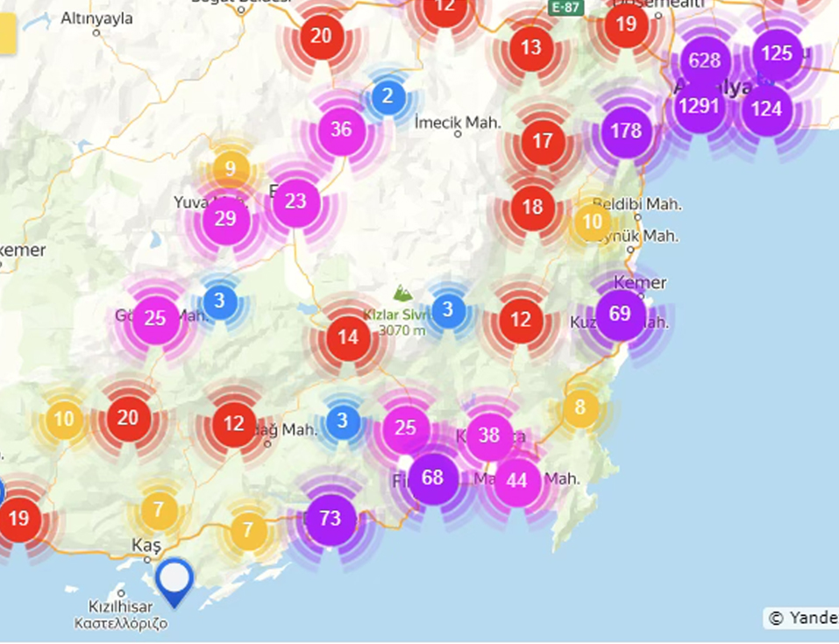Select the yellow 8 cluster marker
The width and height of the screenshot is (839, 644).
[x=579, y=407]
